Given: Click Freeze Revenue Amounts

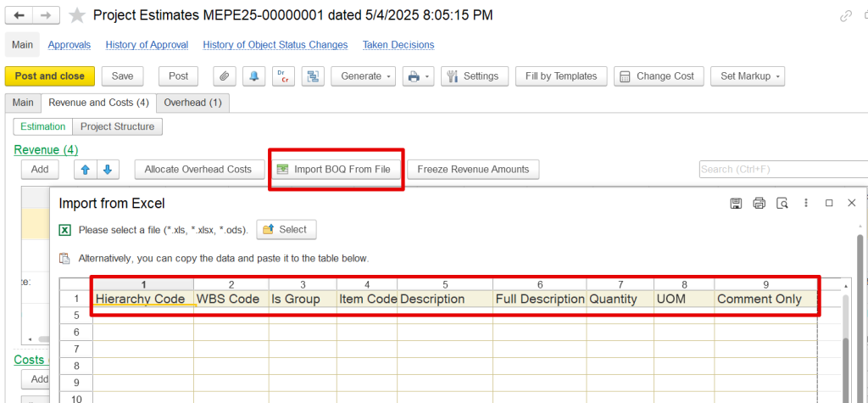Looking at the screenshot, I should click(x=473, y=170).
